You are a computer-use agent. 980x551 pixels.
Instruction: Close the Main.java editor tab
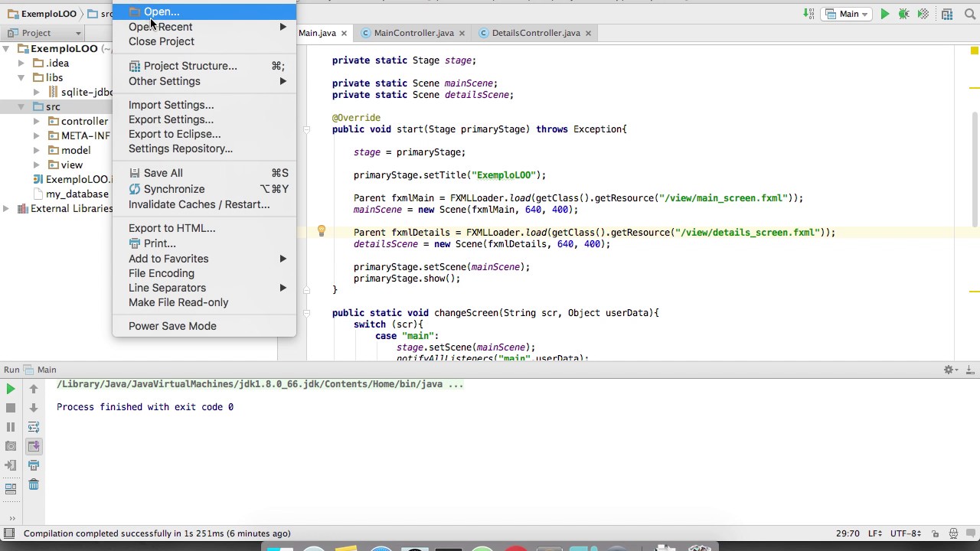344,33
